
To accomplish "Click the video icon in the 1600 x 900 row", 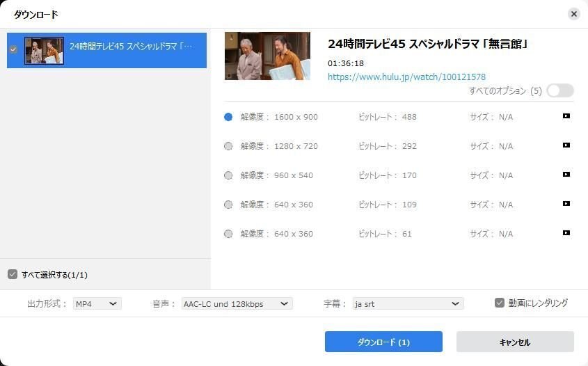I will [566, 116].
